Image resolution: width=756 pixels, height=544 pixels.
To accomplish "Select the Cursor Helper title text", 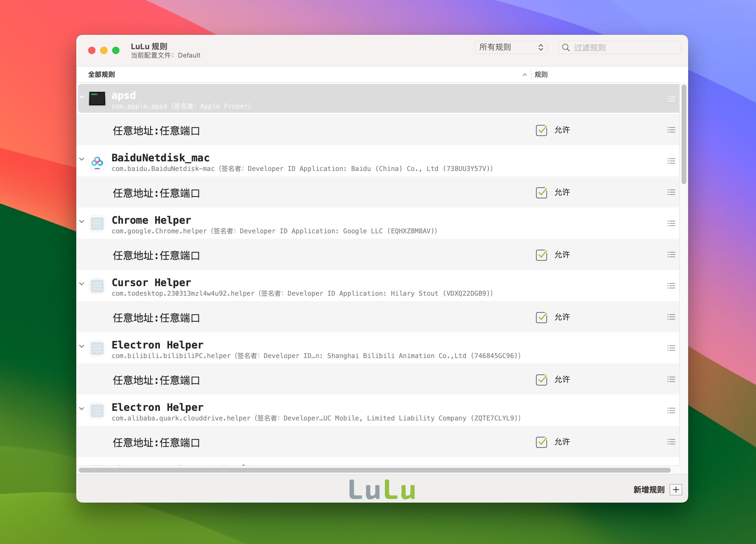I will 151,282.
